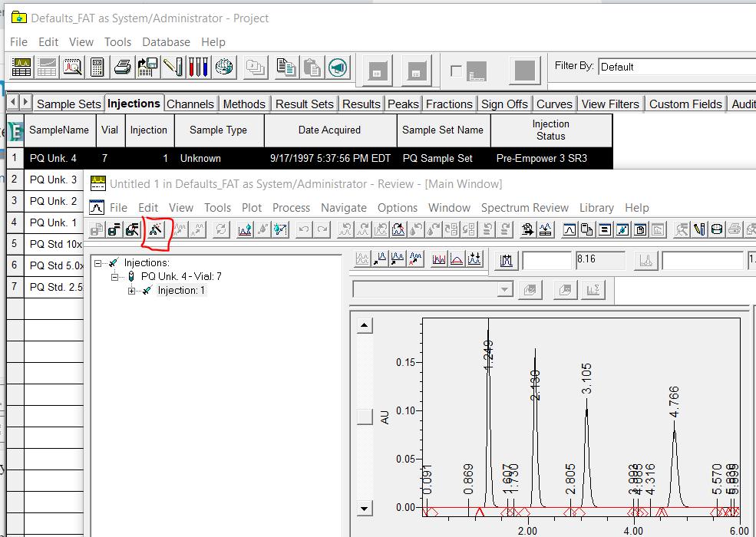The width and height of the screenshot is (756, 537).
Task: Click the chromatogram table icon at toolbar start
Action: pyautogui.click(x=21, y=68)
